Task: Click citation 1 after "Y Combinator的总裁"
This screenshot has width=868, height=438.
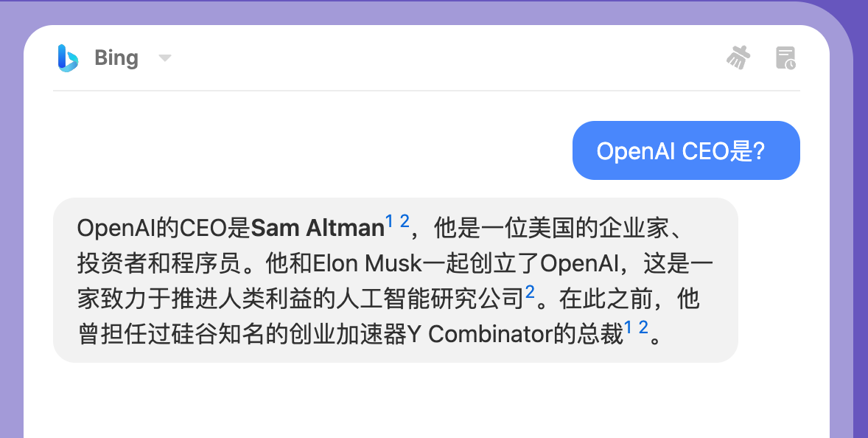Action: pyautogui.click(x=629, y=328)
